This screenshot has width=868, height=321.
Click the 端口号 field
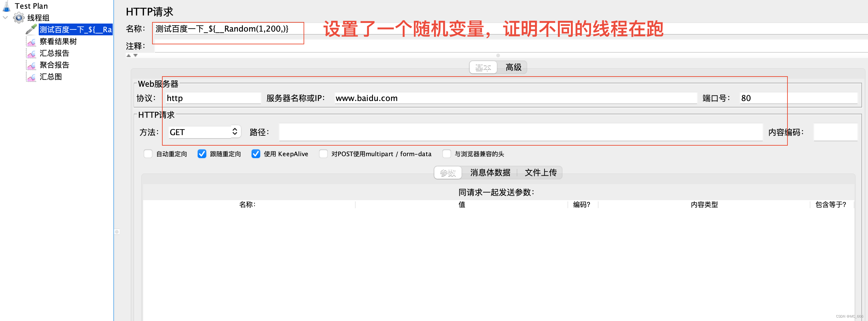799,98
